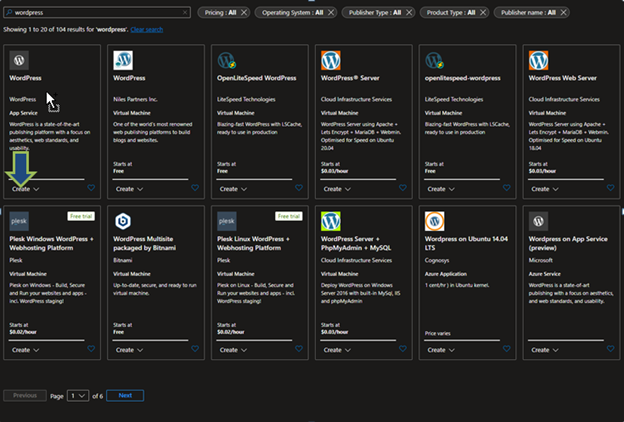Open the Pricing : All filter
Viewport: 624px width, 422px height.
pyautogui.click(x=220, y=12)
